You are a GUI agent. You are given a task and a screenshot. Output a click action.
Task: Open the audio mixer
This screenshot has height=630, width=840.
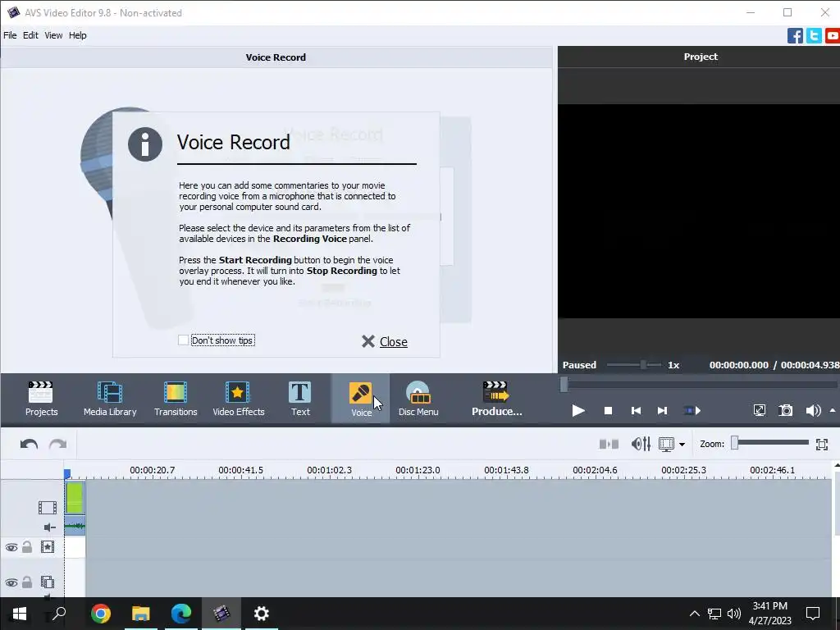(641, 444)
